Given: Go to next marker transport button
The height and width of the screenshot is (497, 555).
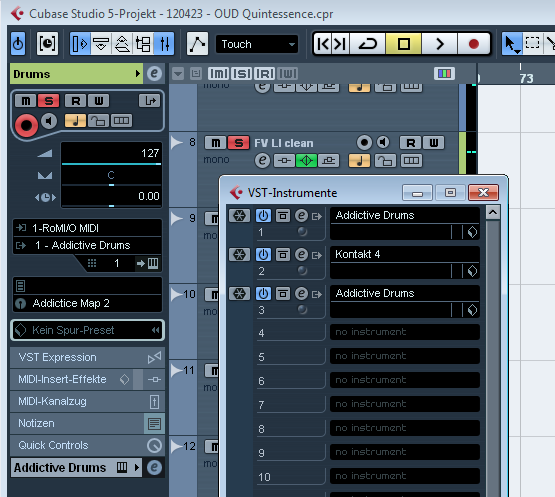Looking at the screenshot, I should (x=341, y=44).
